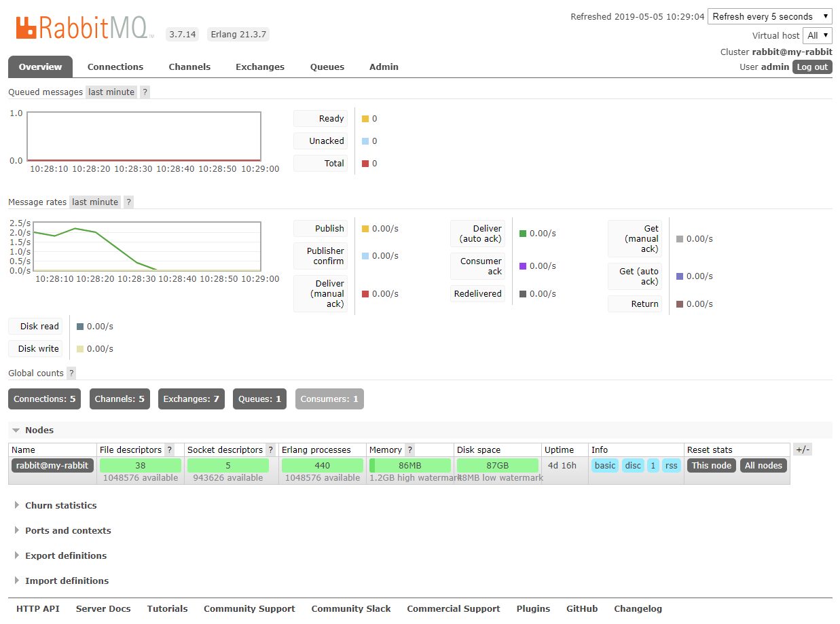Click help icon in Memory column header
This screenshot has height=624, width=840.
click(x=409, y=450)
